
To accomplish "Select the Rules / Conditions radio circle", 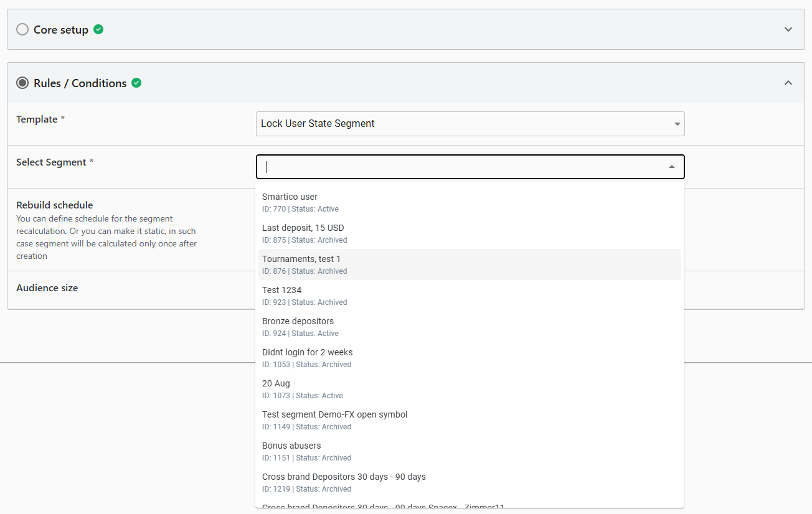I will point(22,83).
